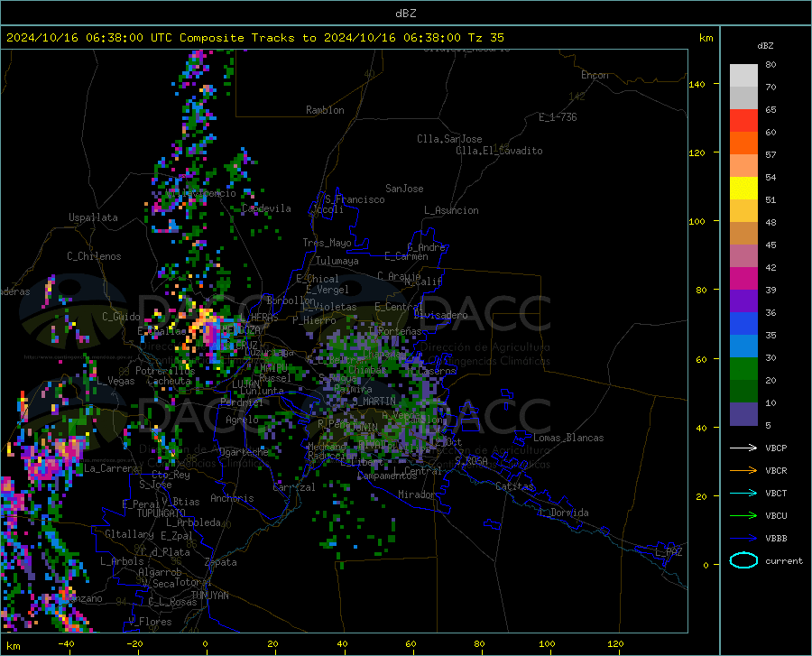812x656 pixels.
Task: Click the intense magenta storm cell near Mendoza
Action: [210, 331]
